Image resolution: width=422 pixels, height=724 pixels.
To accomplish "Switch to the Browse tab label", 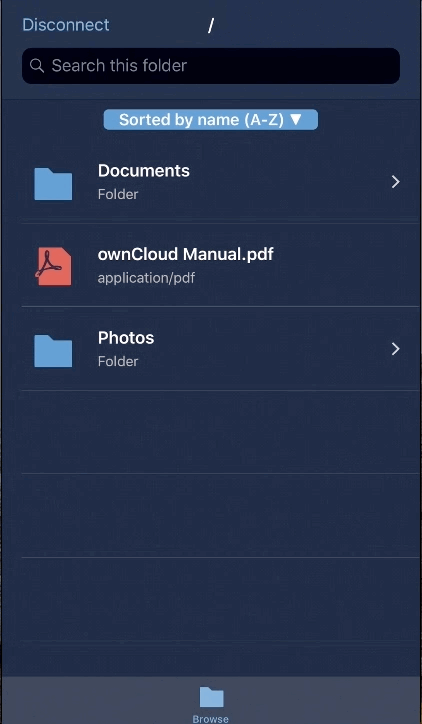I will coord(211,718).
